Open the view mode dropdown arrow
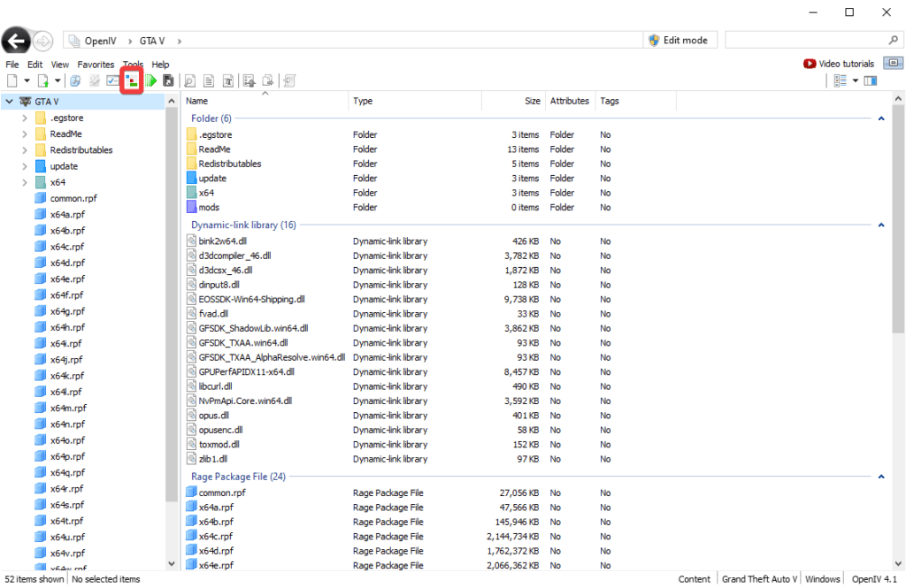Screen dimensions: 906x588 856,80
